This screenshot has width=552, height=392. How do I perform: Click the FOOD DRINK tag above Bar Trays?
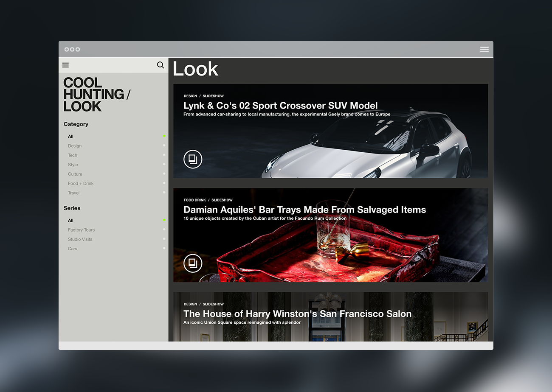pyautogui.click(x=194, y=200)
